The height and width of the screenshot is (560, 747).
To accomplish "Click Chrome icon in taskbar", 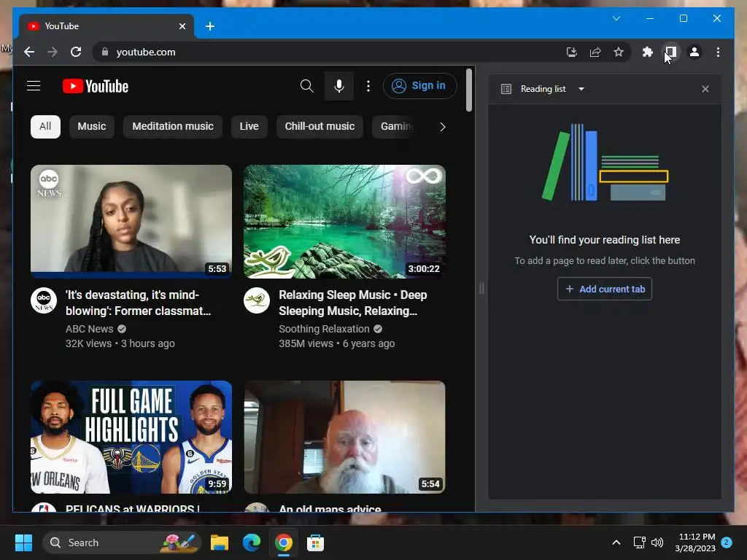I will click(x=284, y=542).
